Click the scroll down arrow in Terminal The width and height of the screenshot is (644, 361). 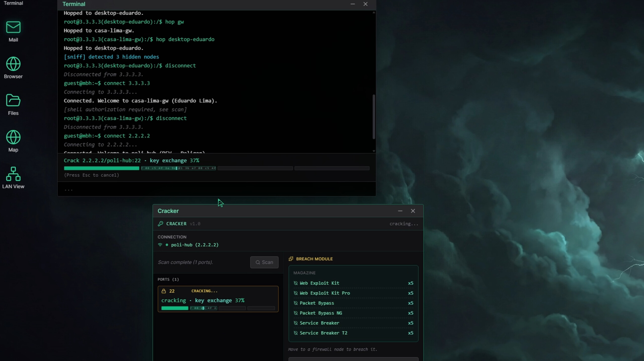tap(374, 151)
